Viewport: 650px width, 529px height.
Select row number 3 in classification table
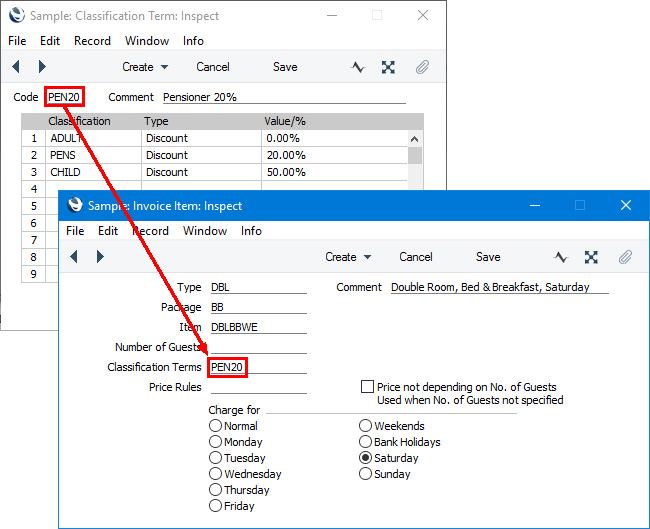click(x=34, y=172)
